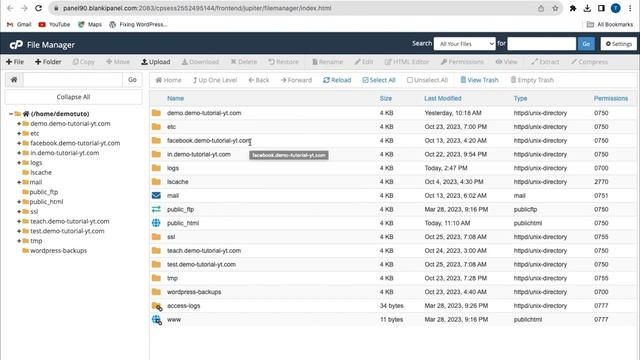The image size is (640, 360).
Task: Select wordpress-backups in the sidebar tree
Action: tap(58, 251)
